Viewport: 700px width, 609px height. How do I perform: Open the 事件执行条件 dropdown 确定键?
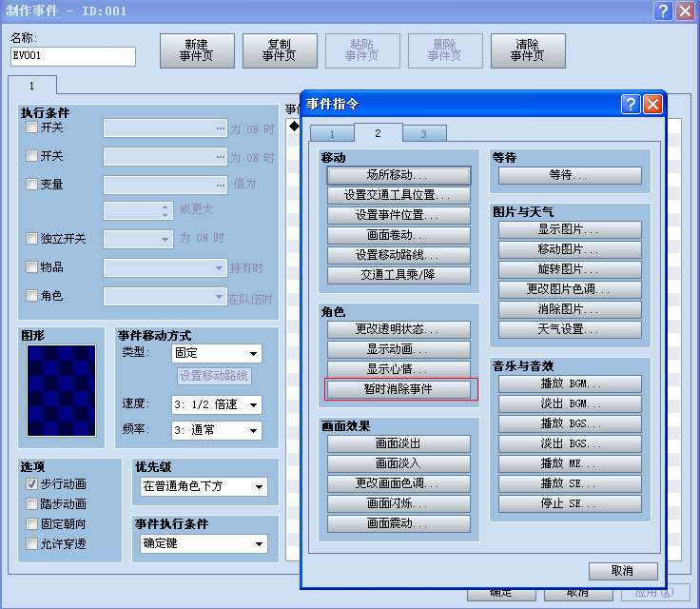pyautogui.click(x=204, y=543)
